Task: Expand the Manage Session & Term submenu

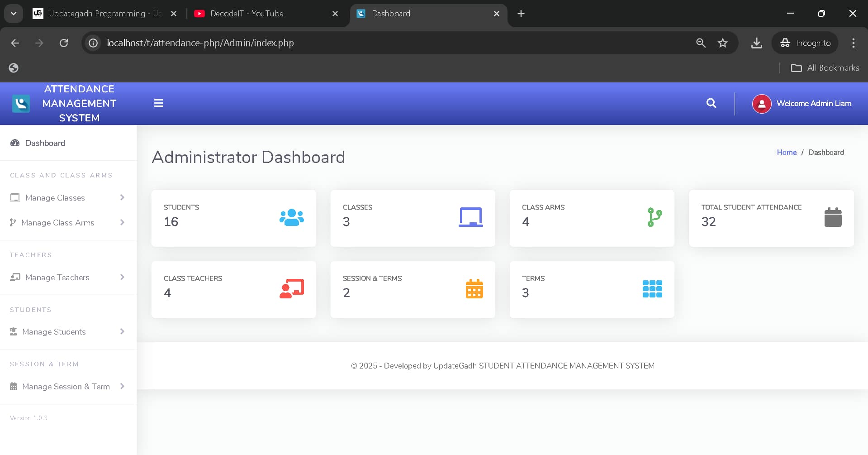Action: pyautogui.click(x=122, y=386)
